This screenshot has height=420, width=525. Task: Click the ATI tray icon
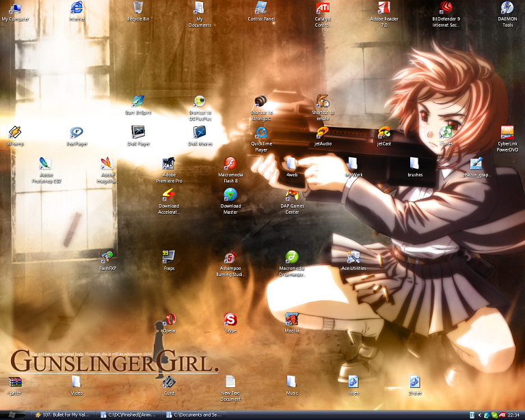(x=502, y=415)
